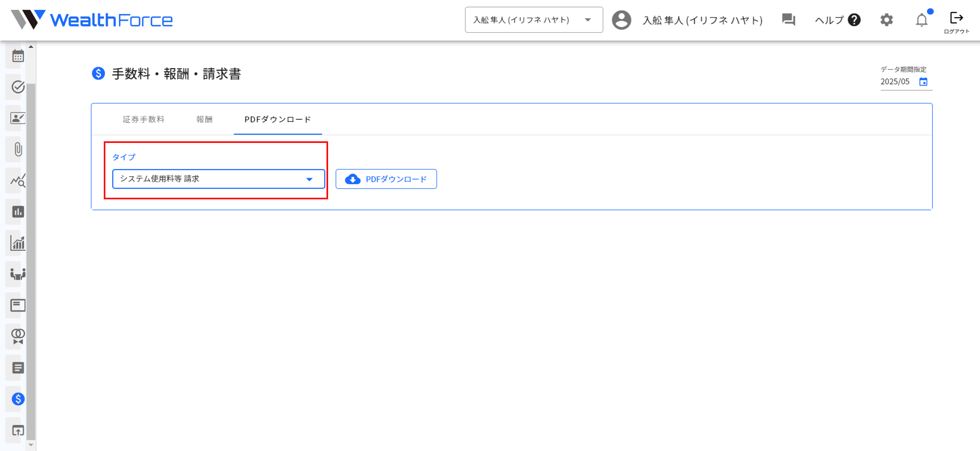Open the ヘルプ help link
The height and width of the screenshot is (451, 980).
pyautogui.click(x=837, y=20)
